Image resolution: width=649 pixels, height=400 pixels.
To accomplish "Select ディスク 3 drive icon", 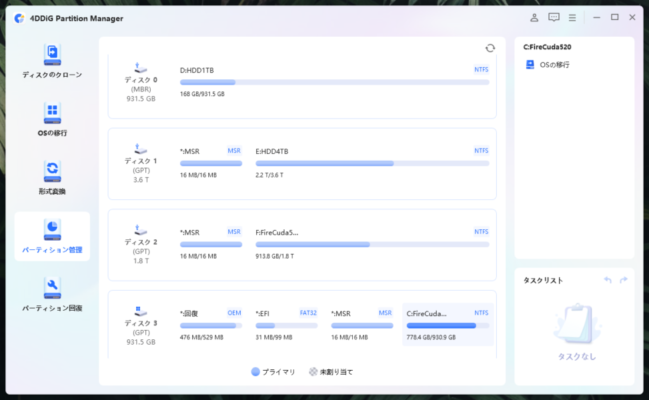I will pyautogui.click(x=141, y=311).
